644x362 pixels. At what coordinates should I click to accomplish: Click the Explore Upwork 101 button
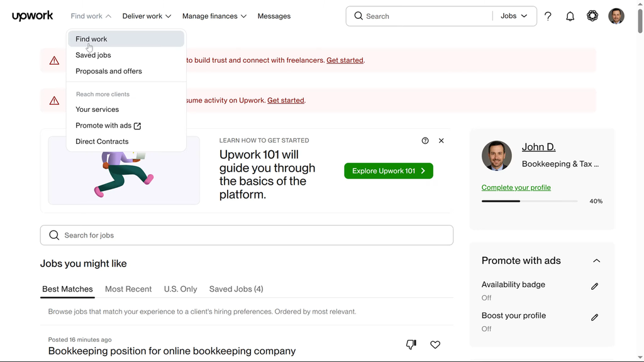[x=388, y=171]
